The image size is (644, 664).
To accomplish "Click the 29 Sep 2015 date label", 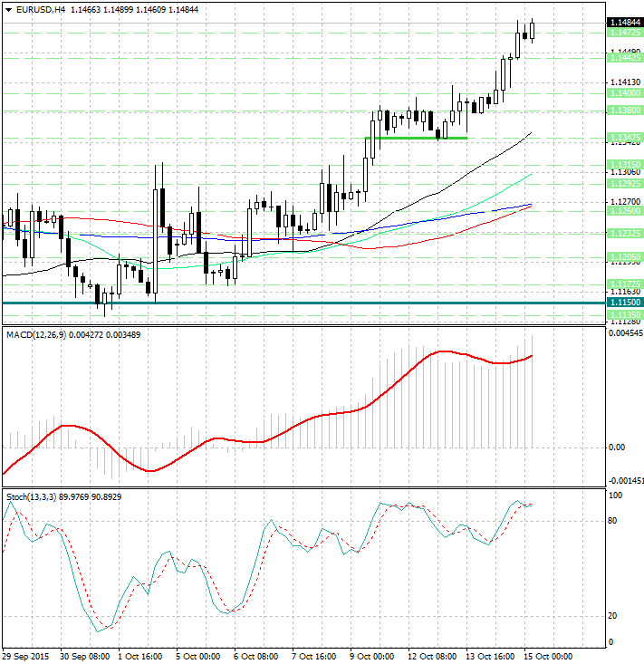I will (26, 657).
